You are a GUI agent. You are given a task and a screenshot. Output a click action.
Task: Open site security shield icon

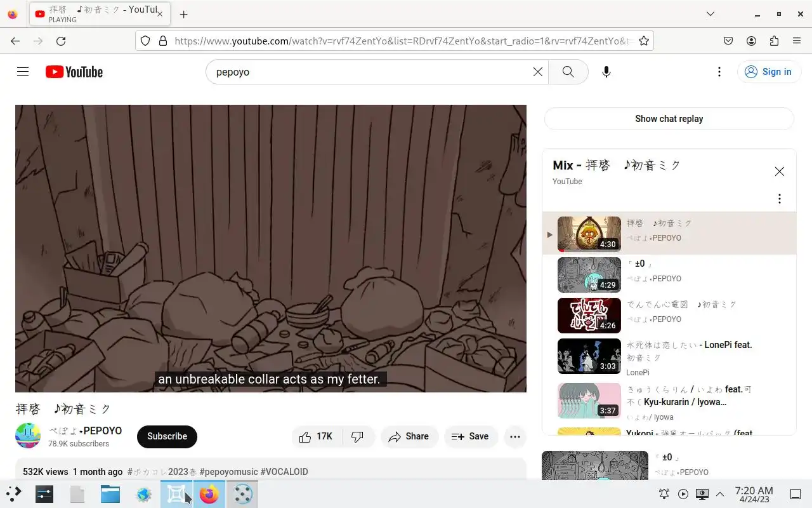pyautogui.click(x=145, y=41)
